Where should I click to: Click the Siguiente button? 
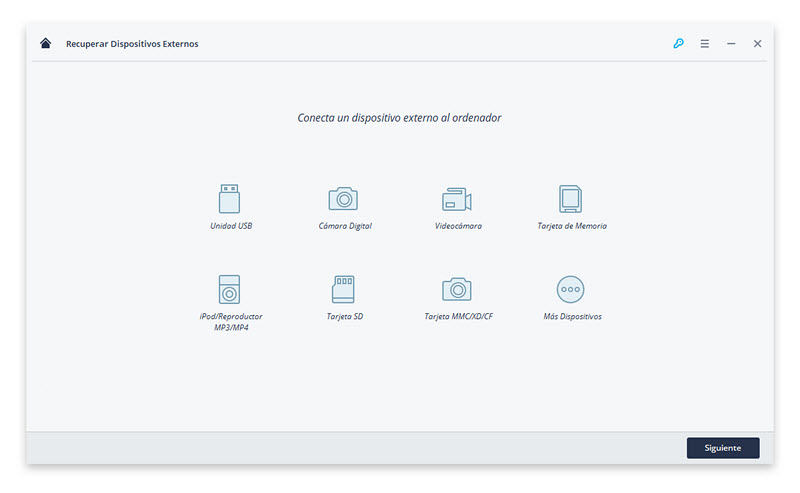click(x=723, y=448)
